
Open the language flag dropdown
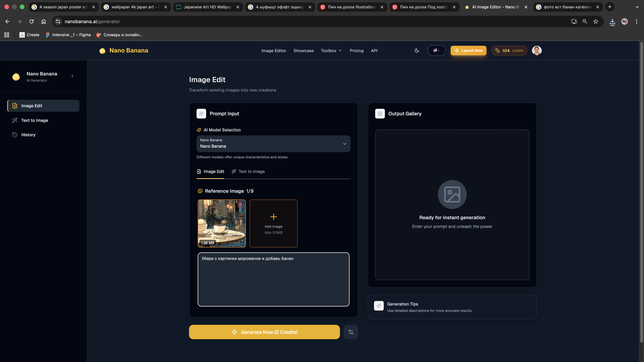pyautogui.click(x=436, y=50)
